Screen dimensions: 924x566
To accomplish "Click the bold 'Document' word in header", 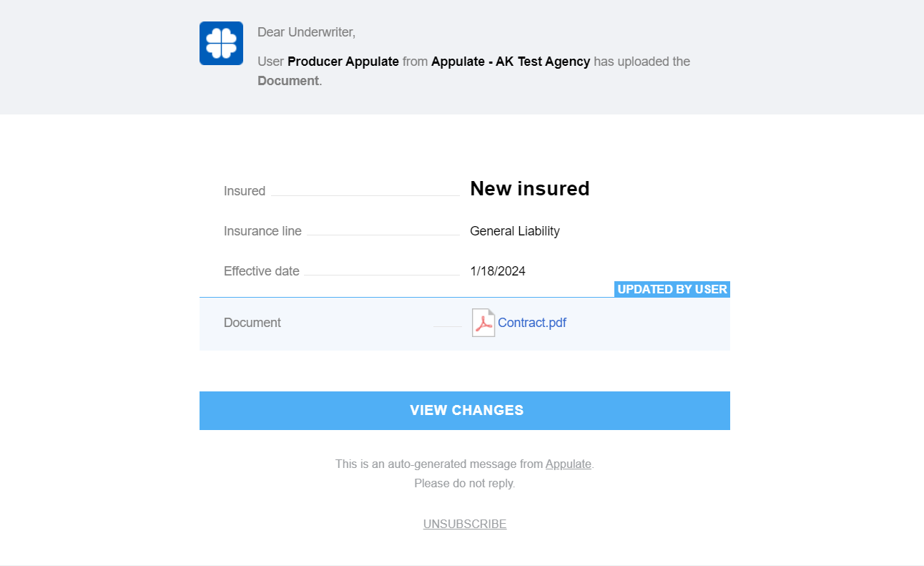I will 288,81.
